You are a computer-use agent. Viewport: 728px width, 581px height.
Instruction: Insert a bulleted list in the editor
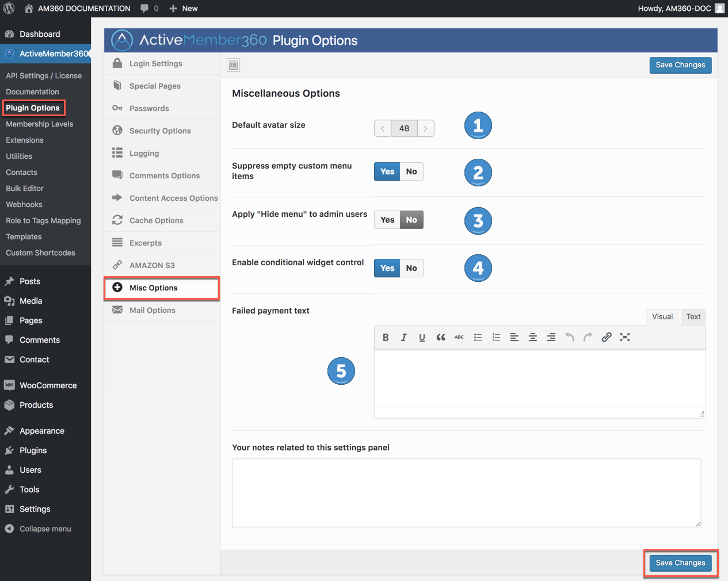click(x=478, y=338)
